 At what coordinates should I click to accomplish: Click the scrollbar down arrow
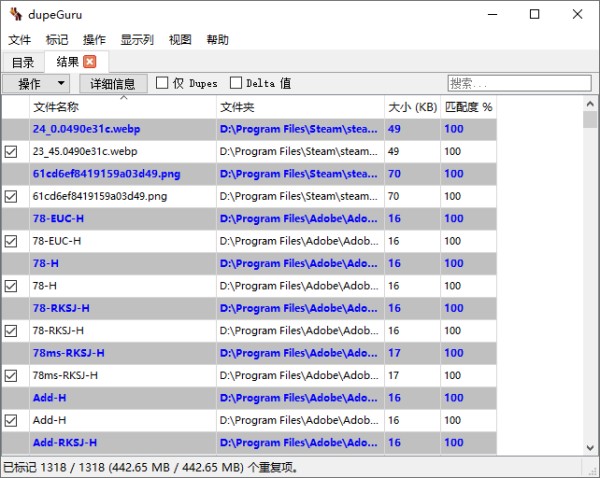click(590, 447)
